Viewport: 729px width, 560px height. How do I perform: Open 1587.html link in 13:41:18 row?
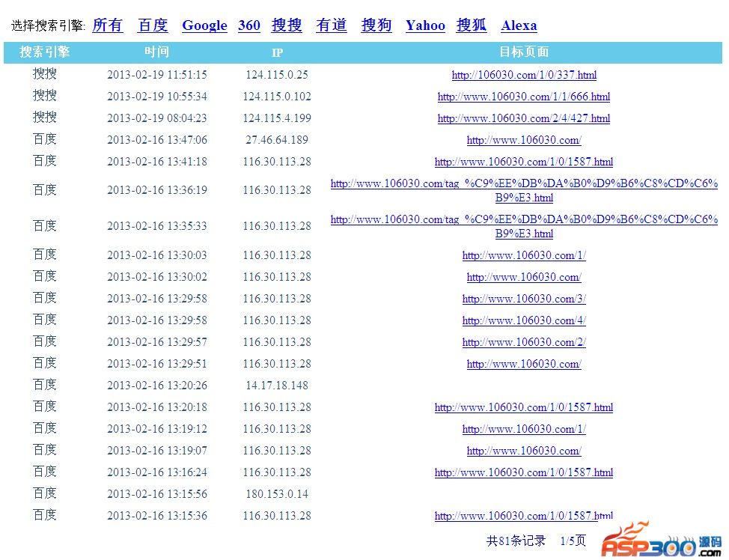click(524, 162)
